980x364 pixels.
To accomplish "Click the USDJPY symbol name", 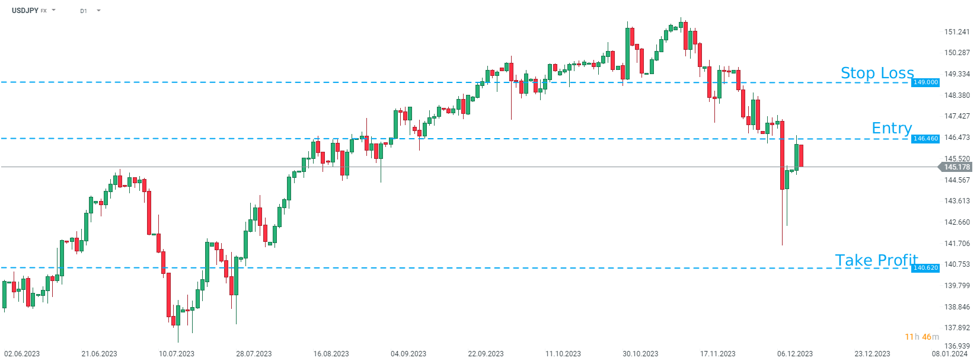I will (x=25, y=11).
